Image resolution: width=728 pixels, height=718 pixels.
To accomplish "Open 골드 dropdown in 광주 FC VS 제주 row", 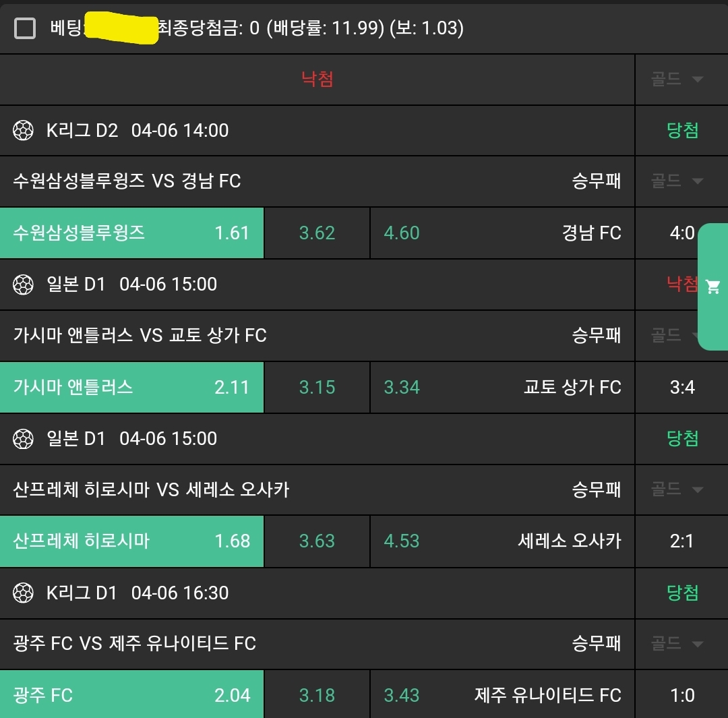I will [677, 644].
